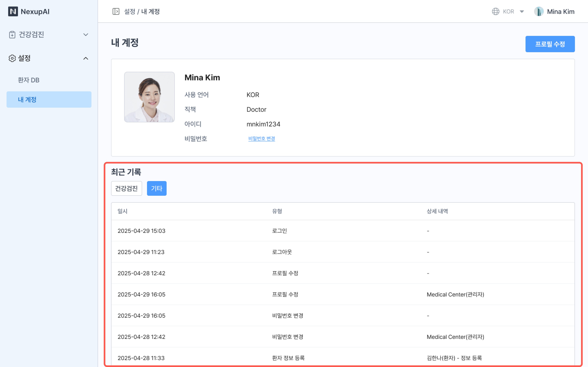
Task: Click the 프로필 수정 button
Action: tap(550, 44)
